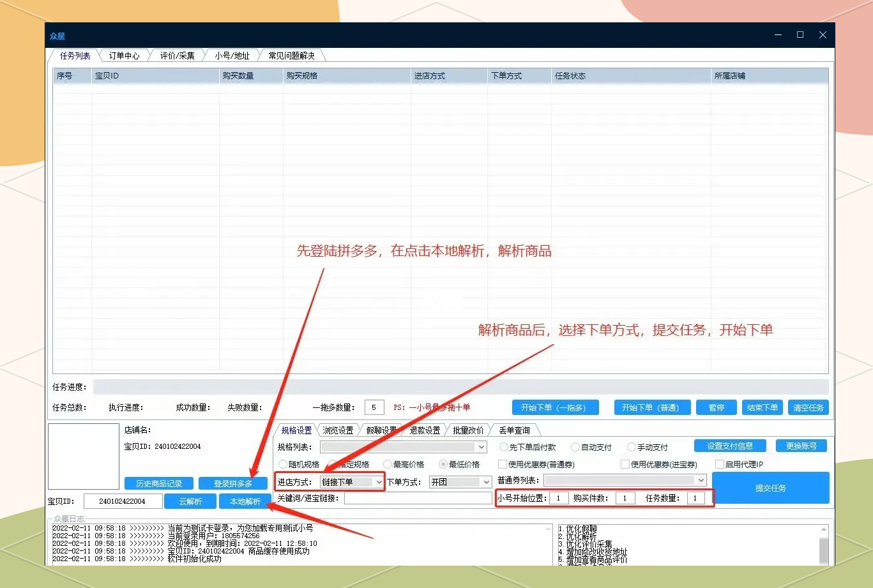
Task: Click the product image preview box
Action: pos(84,456)
